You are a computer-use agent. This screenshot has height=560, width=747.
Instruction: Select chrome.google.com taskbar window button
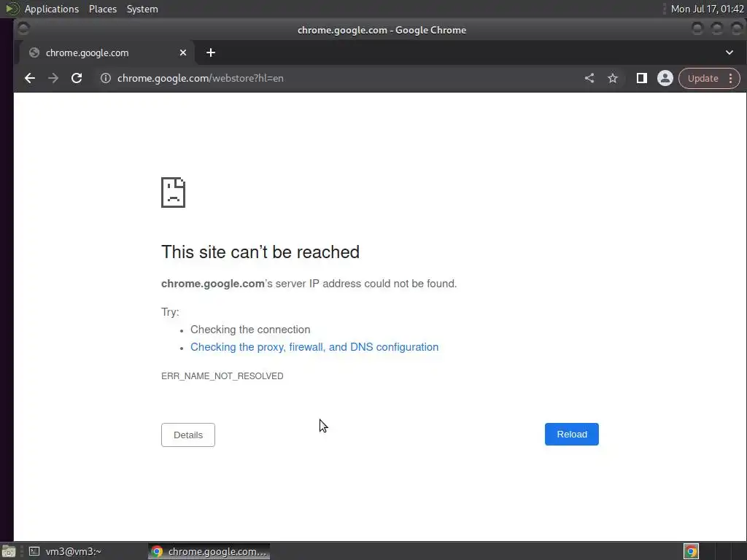coord(209,551)
